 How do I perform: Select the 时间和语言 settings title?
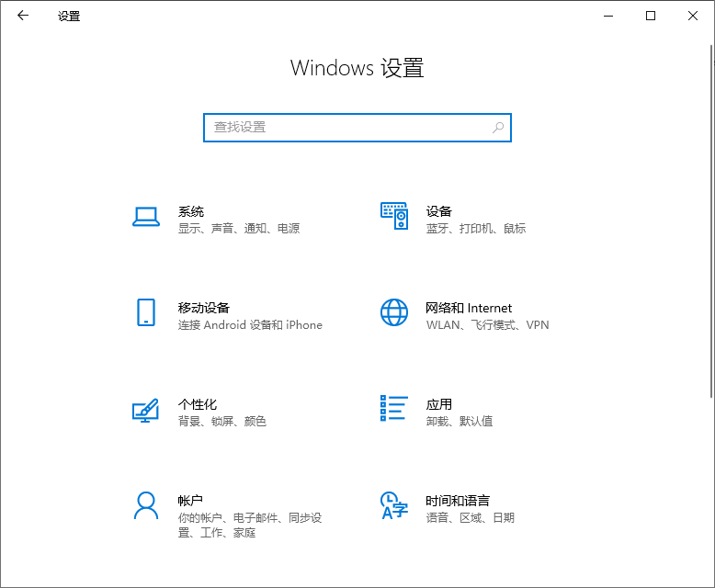click(458, 501)
